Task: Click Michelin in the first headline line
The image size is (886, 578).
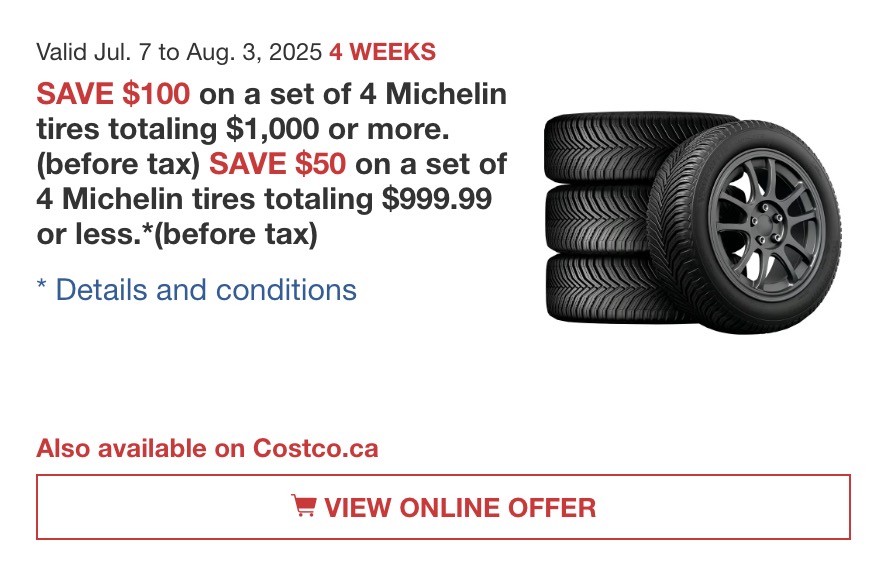Action: tap(446, 94)
